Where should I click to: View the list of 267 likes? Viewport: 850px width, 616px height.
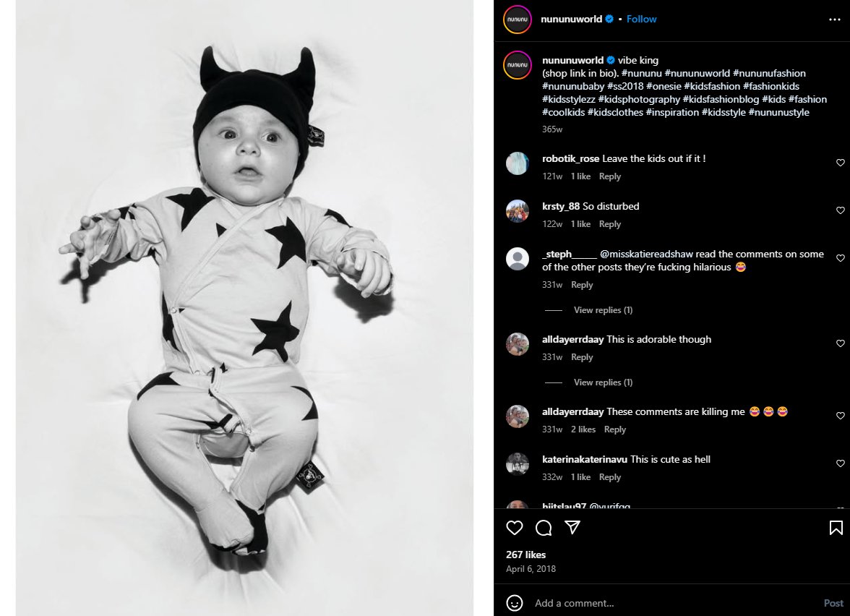(x=525, y=555)
